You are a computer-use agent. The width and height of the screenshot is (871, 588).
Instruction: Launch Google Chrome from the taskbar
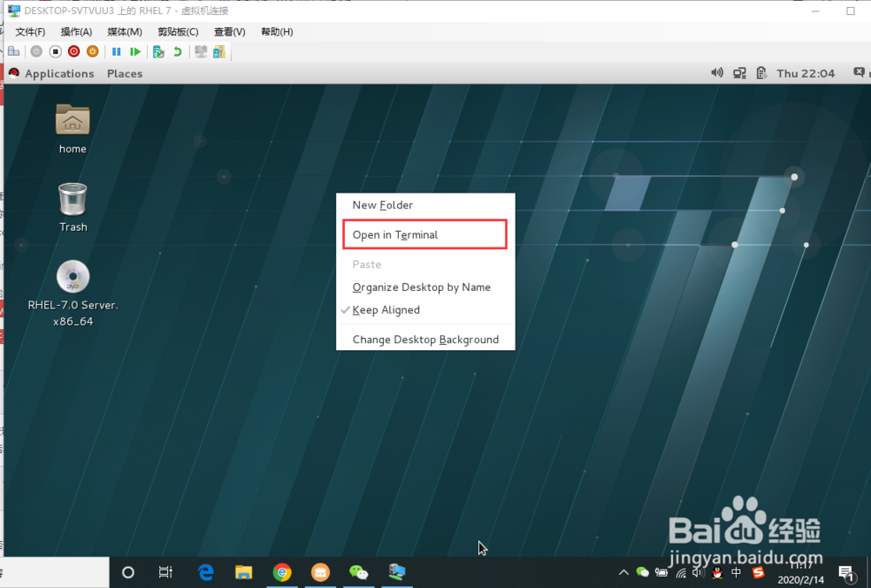click(x=282, y=572)
